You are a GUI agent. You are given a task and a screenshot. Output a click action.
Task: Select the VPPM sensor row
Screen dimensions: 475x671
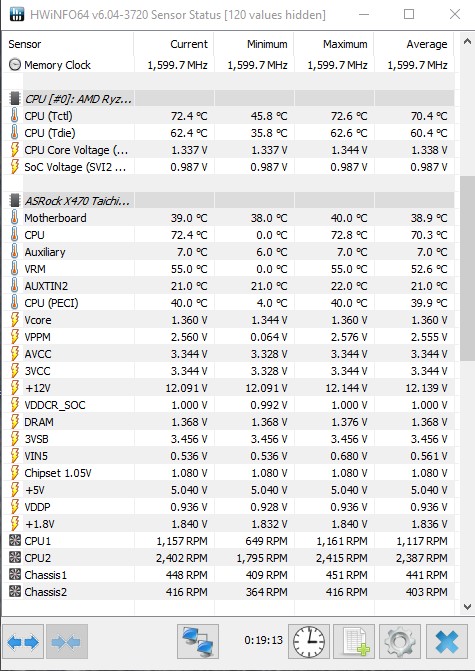(230, 337)
